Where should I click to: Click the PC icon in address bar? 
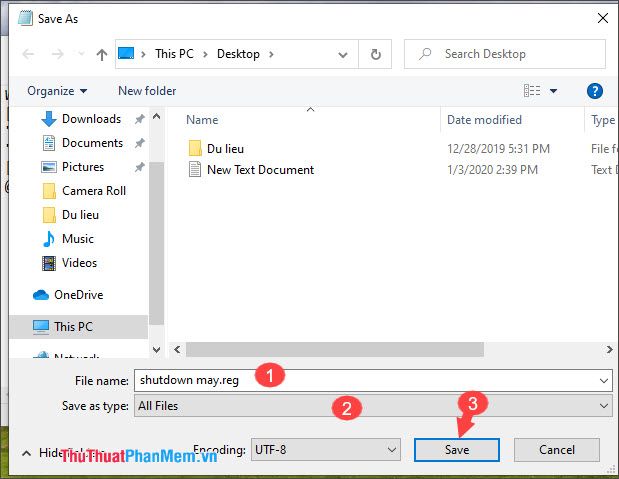126,53
